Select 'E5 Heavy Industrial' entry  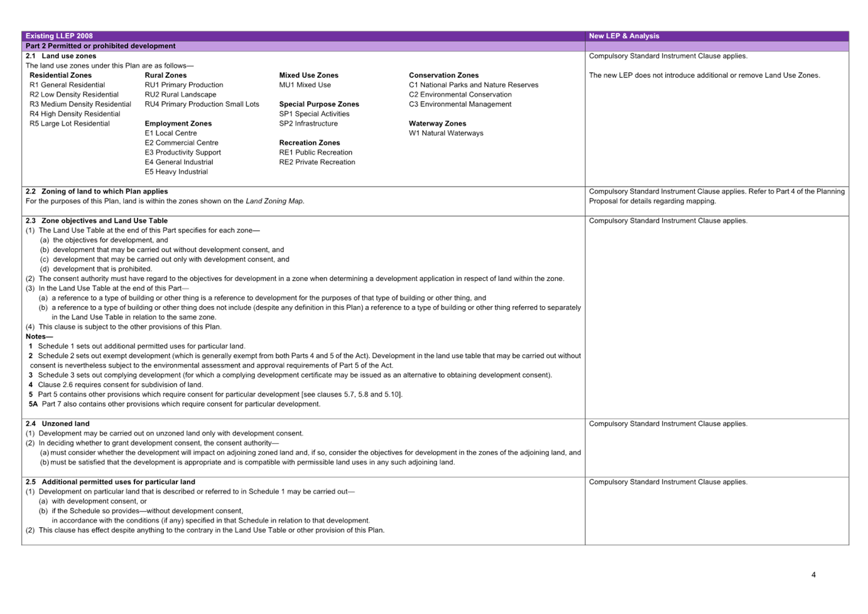[x=176, y=172]
